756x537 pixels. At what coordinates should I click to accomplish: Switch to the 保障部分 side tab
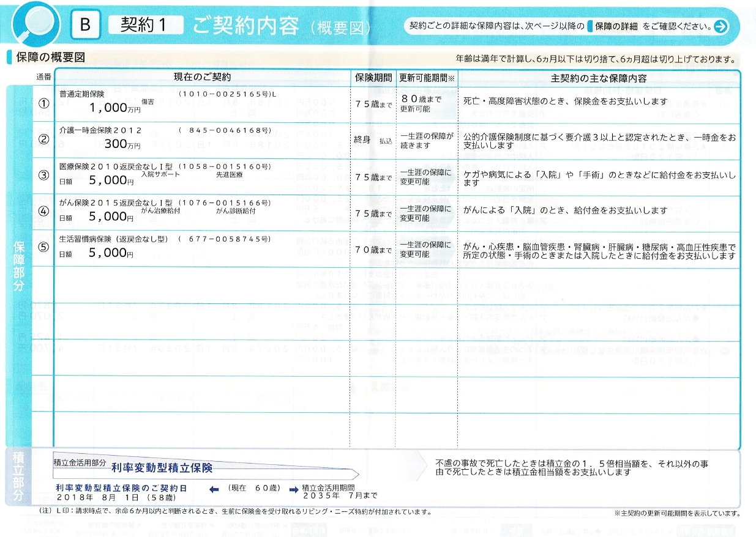click(18, 264)
